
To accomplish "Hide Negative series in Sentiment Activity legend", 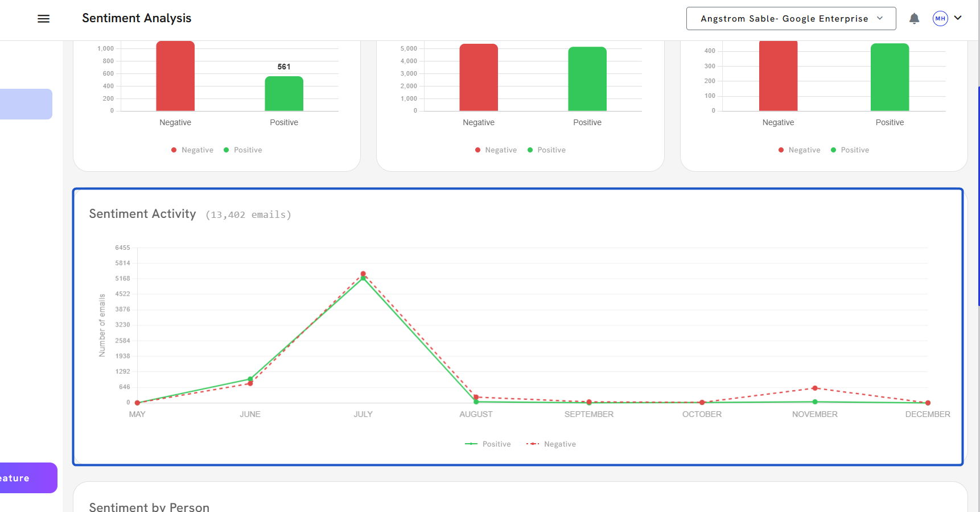I will 551,444.
